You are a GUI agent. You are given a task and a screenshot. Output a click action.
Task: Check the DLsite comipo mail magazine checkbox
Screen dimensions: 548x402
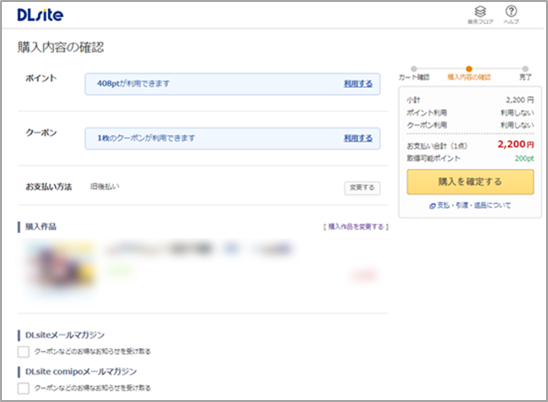pyautogui.click(x=23, y=388)
